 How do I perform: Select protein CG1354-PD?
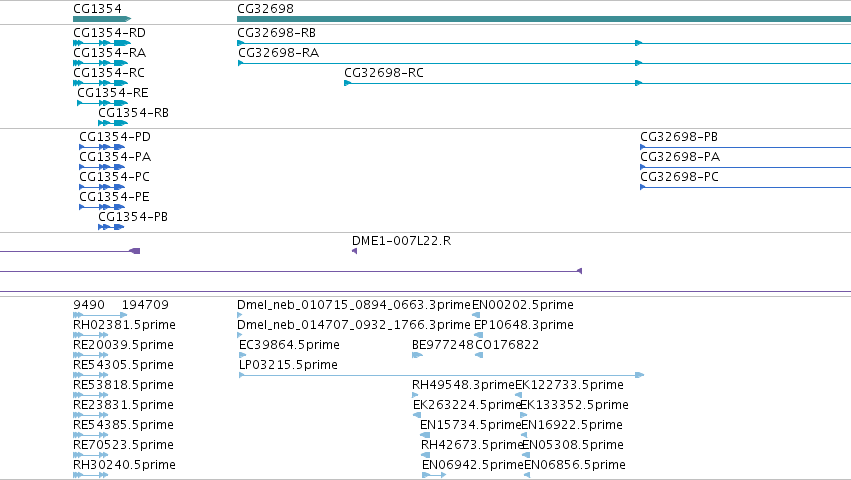115,137
